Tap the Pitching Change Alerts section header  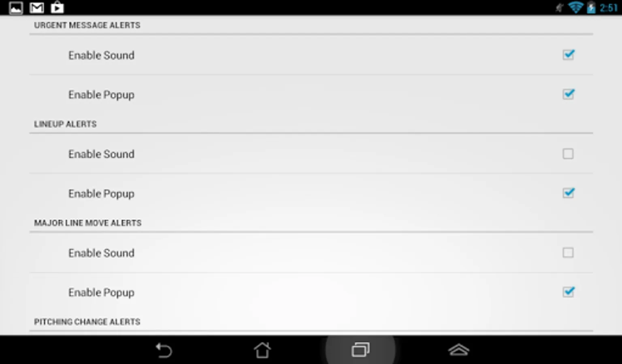tap(87, 322)
